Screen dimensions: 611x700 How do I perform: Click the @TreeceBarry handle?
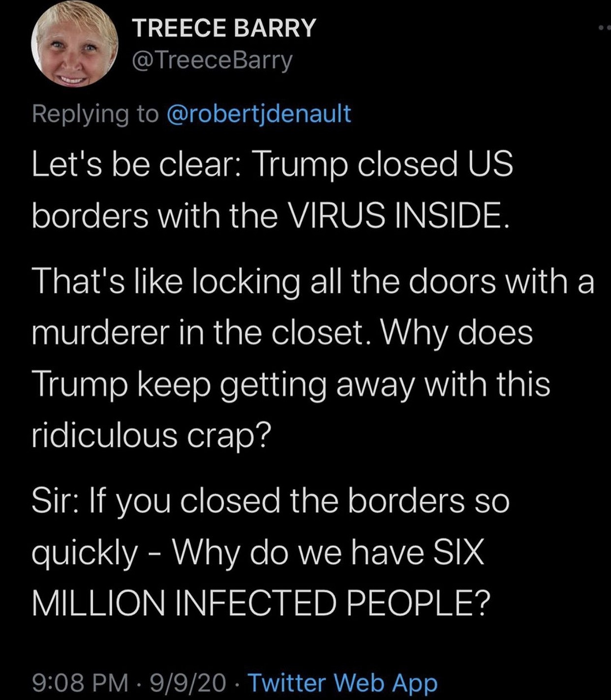pos(212,61)
